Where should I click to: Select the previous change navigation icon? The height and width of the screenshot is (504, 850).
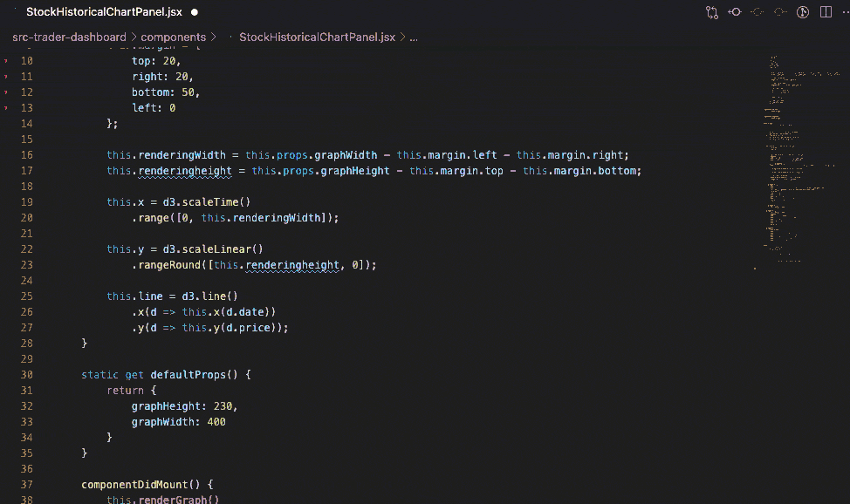tap(757, 12)
